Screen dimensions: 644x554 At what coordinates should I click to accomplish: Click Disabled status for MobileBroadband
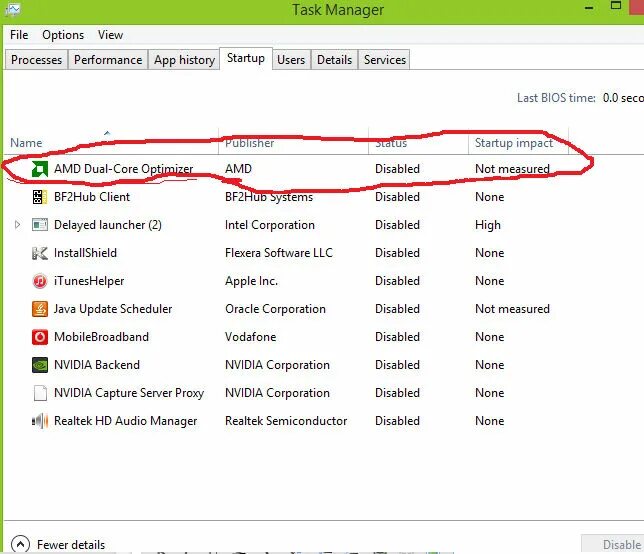click(397, 337)
